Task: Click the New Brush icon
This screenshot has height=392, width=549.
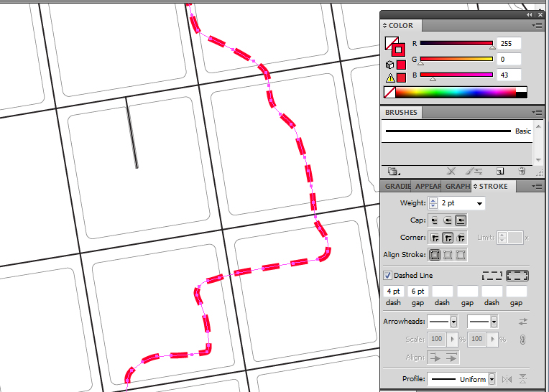Action: pyautogui.click(x=500, y=171)
